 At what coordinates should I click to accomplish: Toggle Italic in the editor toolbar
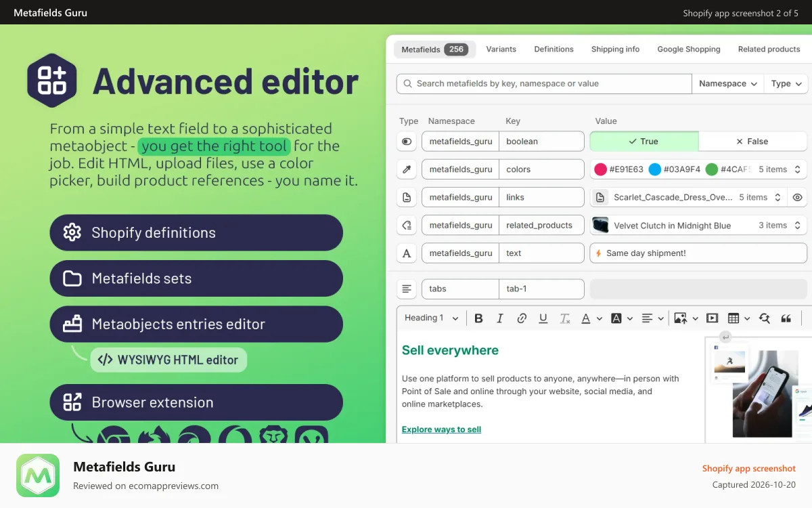point(500,318)
